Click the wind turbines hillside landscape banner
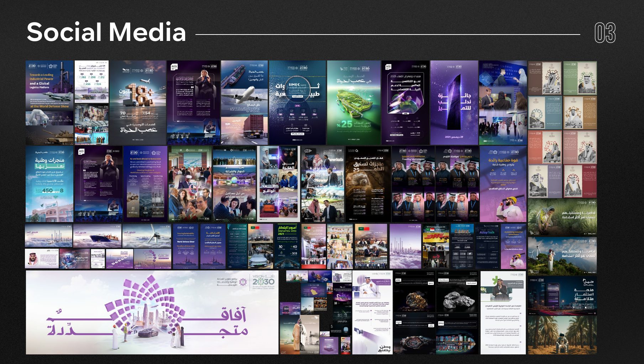Viewport: 644px width, 364px height. coord(562,255)
